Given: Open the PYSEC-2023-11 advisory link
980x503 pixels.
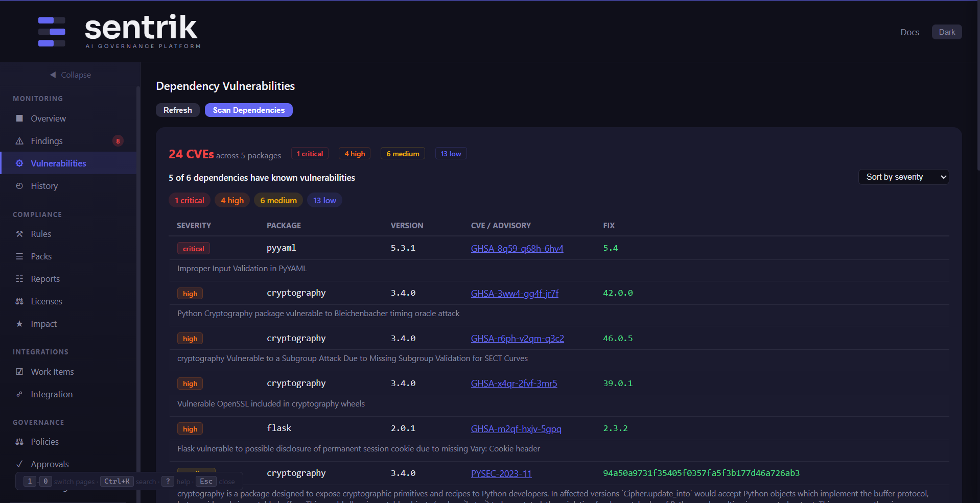Looking at the screenshot, I should [x=501, y=474].
